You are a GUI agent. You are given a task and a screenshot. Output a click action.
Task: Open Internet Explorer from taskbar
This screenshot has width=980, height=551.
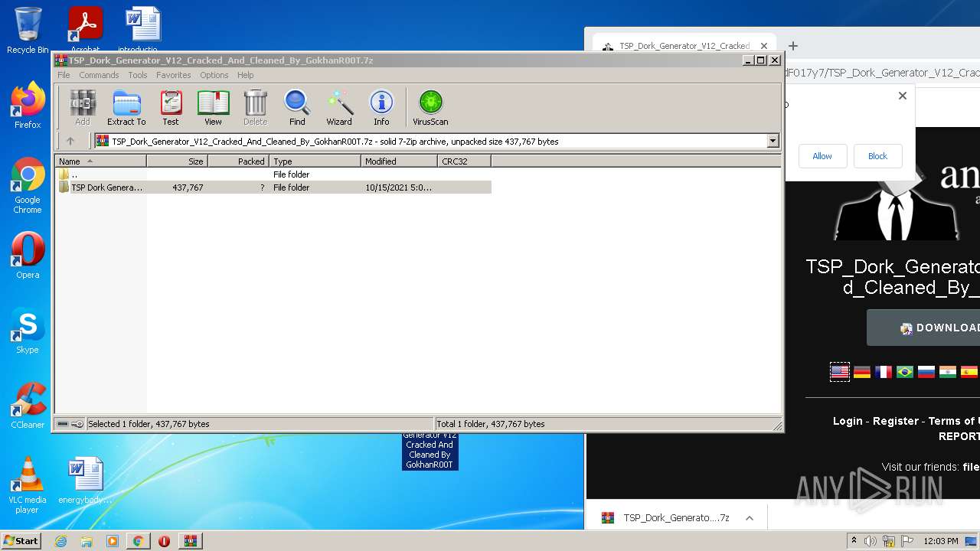coord(60,541)
